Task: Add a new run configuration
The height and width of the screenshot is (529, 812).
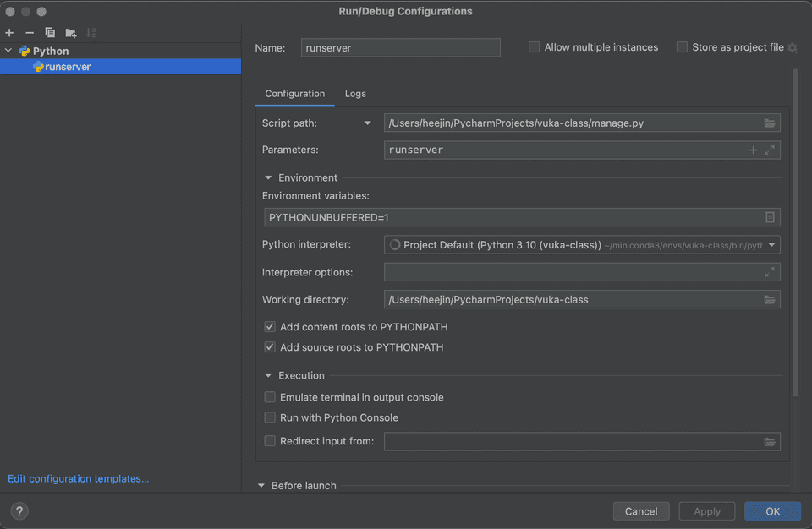Action: (x=8, y=32)
